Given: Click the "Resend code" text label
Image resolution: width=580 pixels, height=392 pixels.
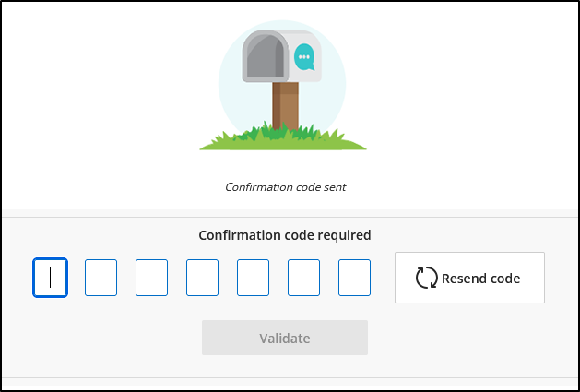Looking at the screenshot, I should tap(480, 278).
